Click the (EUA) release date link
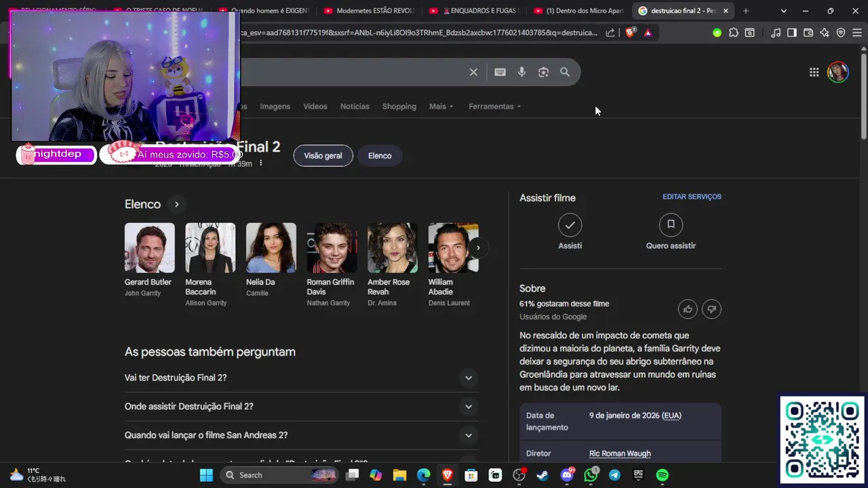Image resolution: width=868 pixels, height=488 pixels. (671, 415)
